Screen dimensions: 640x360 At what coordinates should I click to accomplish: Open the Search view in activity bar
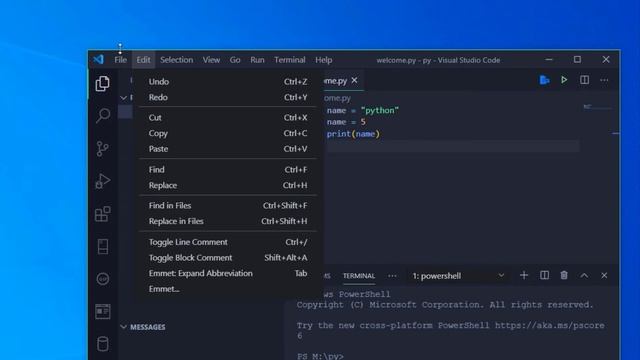[102, 116]
